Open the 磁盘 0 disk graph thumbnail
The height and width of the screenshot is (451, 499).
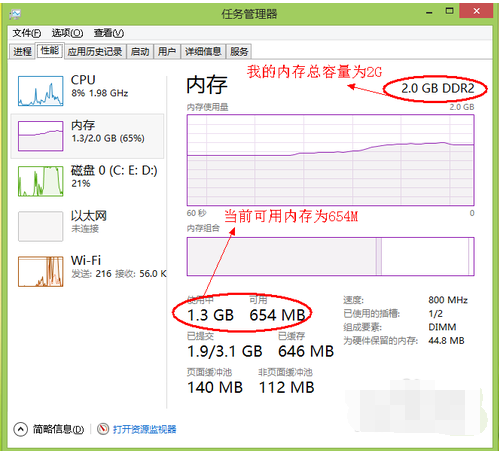pos(41,181)
